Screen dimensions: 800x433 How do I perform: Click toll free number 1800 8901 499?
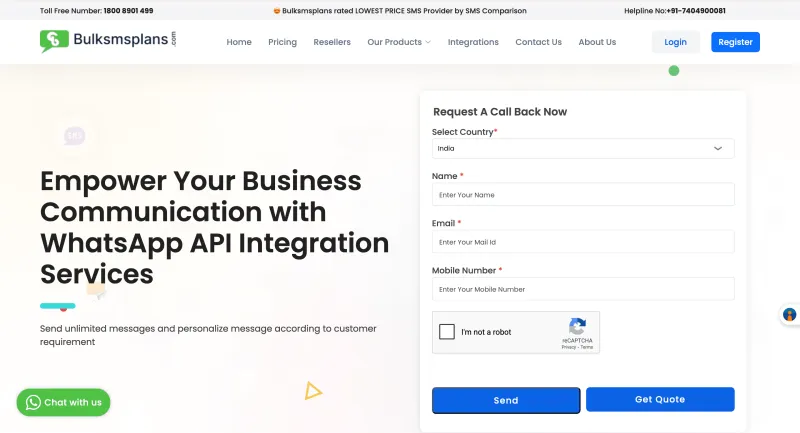pyautogui.click(x=128, y=10)
